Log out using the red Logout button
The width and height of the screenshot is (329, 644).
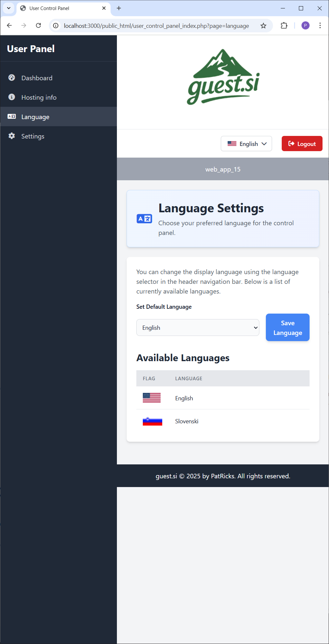coord(302,144)
